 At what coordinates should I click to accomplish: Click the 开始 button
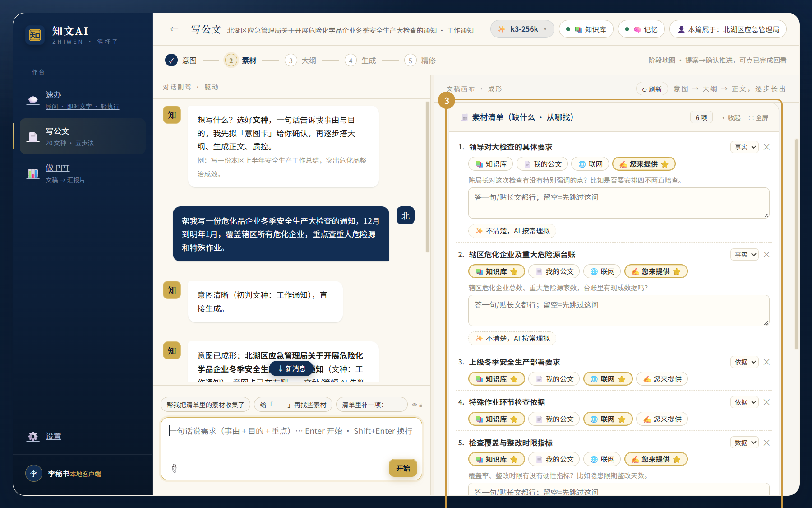(x=403, y=468)
